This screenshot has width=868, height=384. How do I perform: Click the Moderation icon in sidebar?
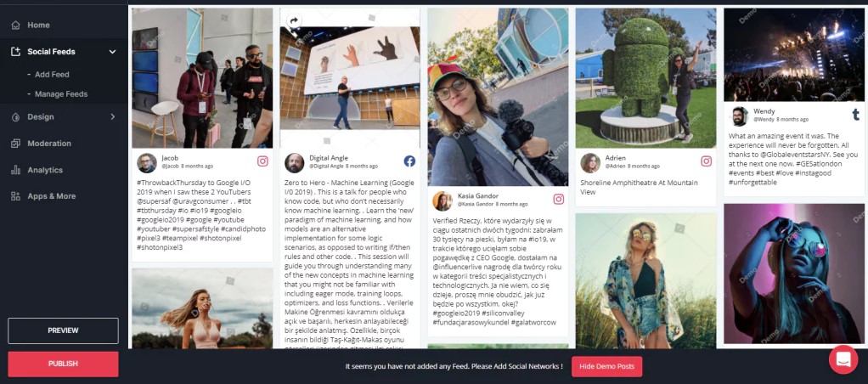[15, 144]
